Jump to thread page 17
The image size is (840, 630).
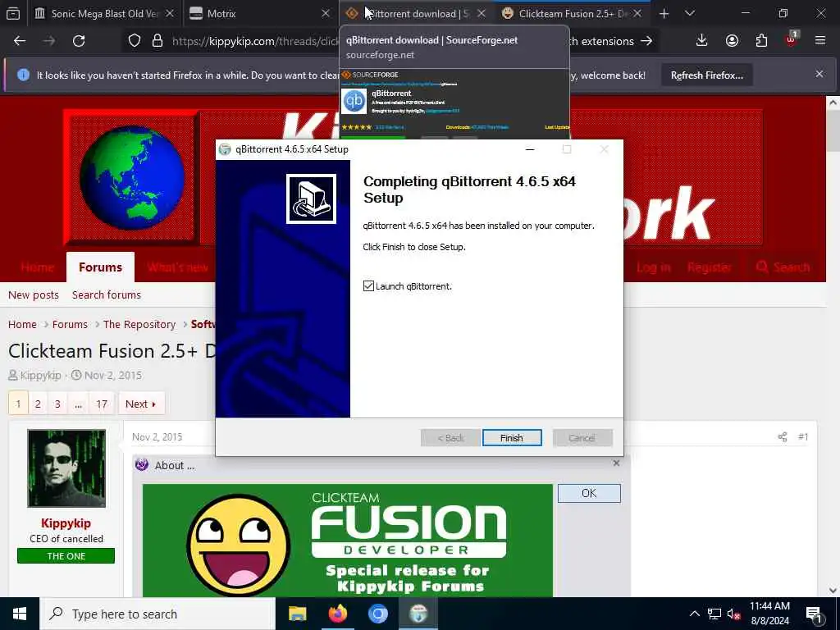point(102,404)
